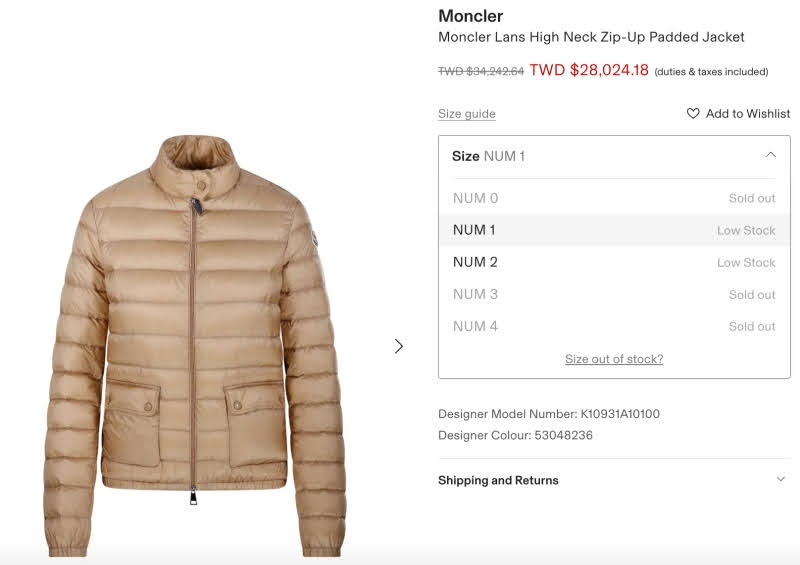Collapse the Size dropdown chevron
The height and width of the screenshot is (565, 800).
tap(770, 155)
